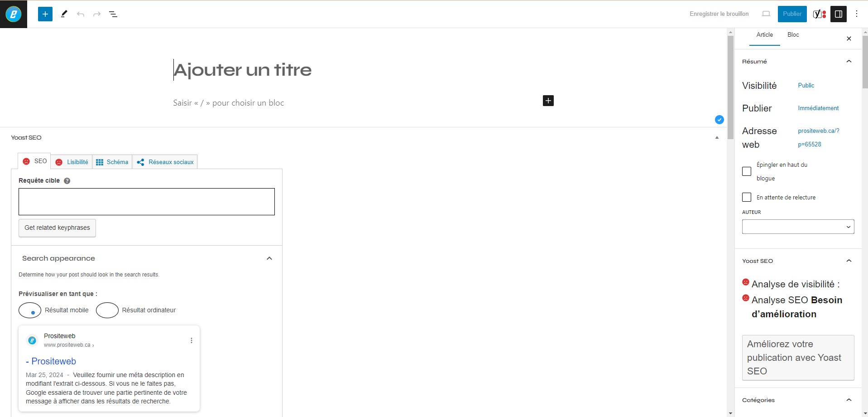Toggle the settings sidebar panel icon

click(x=839, y=14)
